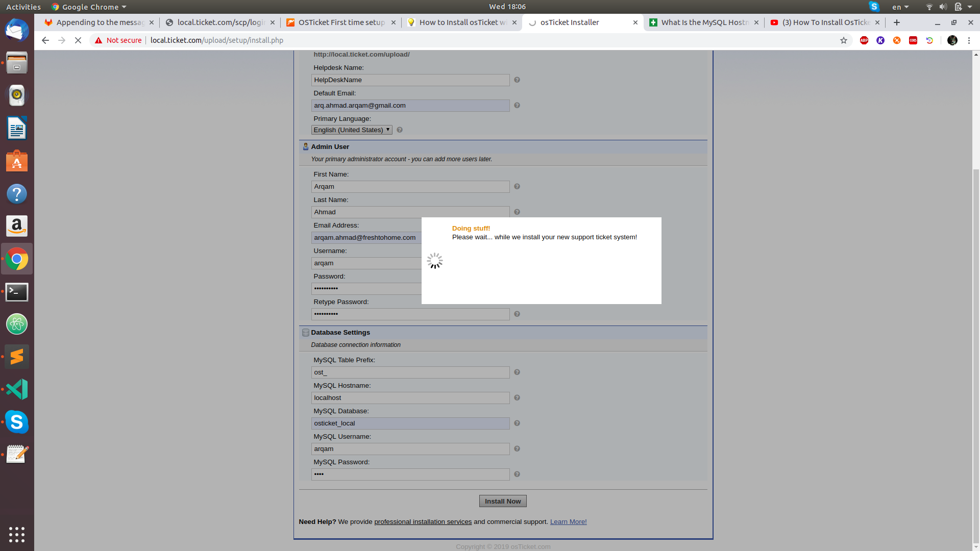
Task: Launch Visual Studio Code from dock
Action: [17, 389]
